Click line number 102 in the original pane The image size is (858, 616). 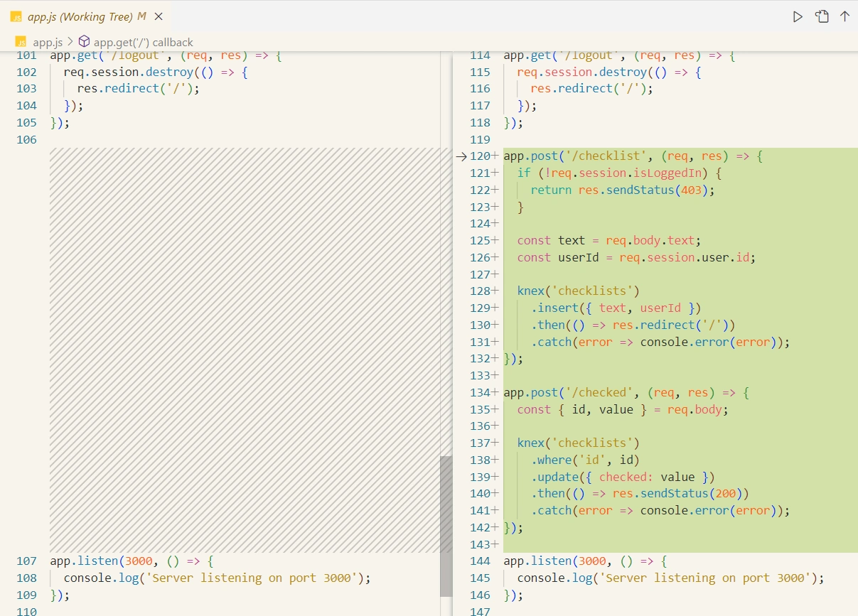(x=26, y=72)
